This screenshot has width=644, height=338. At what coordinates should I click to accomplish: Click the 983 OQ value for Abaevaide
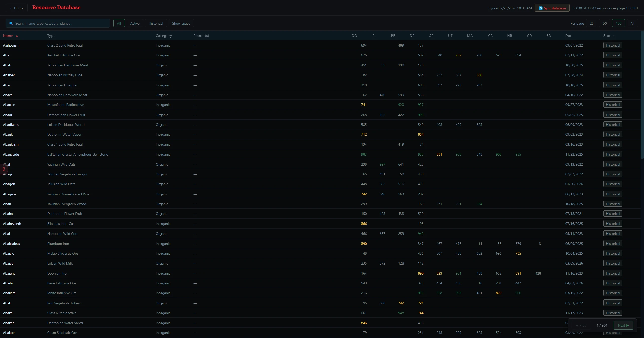pos(364,154)
